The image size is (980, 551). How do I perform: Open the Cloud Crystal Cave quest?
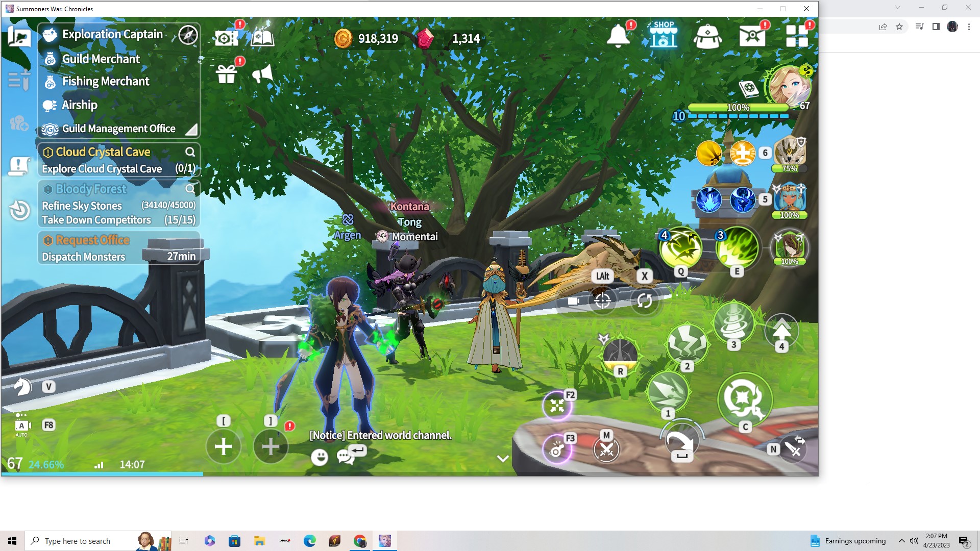(118, 160)
